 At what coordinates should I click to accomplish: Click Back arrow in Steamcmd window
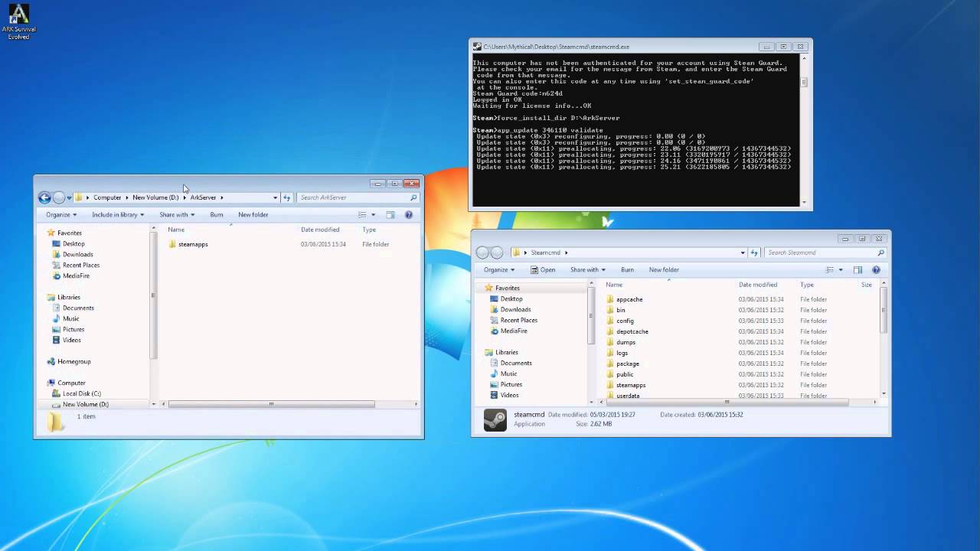point(482,253)
